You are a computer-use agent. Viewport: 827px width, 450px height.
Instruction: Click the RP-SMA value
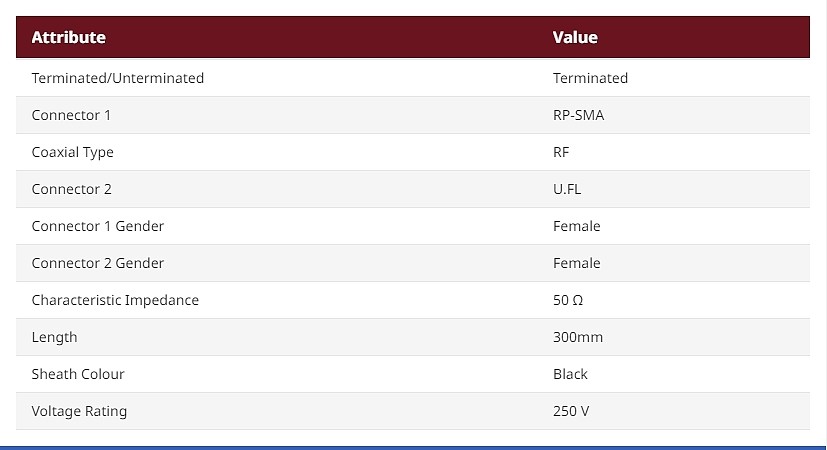point(578,115)
